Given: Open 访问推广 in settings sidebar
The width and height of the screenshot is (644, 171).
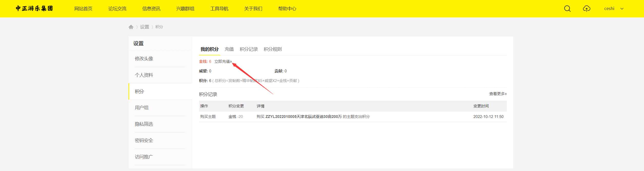Looking at the screenshot, I should tap(144, 157).
